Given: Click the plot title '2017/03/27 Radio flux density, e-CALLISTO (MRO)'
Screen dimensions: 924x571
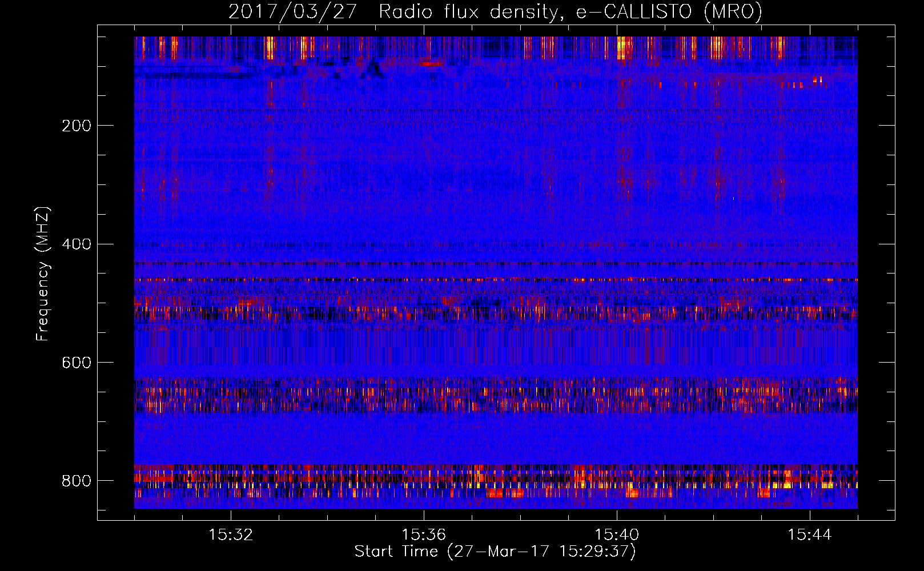Looking at the screenshot, I should tap(495, 12).
